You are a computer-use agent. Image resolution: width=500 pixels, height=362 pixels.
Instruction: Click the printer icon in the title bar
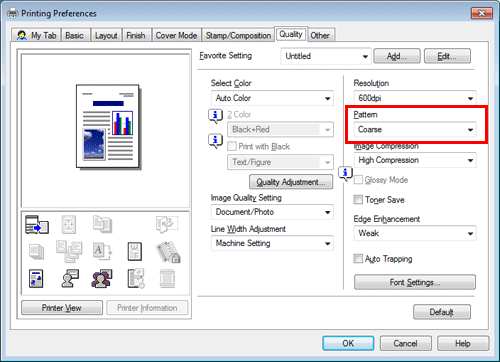[13, 13]
